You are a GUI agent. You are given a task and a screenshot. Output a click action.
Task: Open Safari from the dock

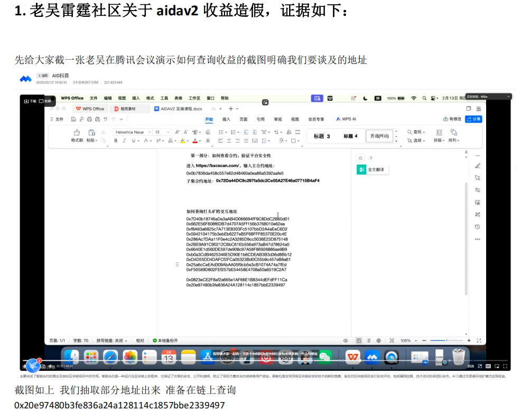[110, 358]
